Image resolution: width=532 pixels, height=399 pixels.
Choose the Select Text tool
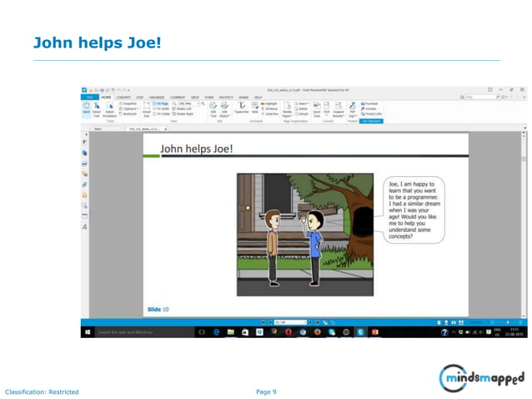click(x=97, y=109)
